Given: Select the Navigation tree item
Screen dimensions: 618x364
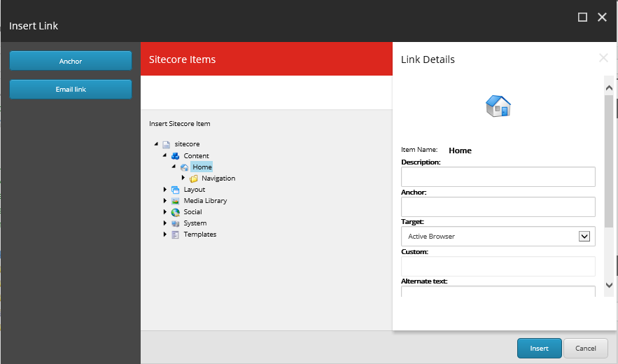Looking at the screenshot, I should click(x=218, y=178).
